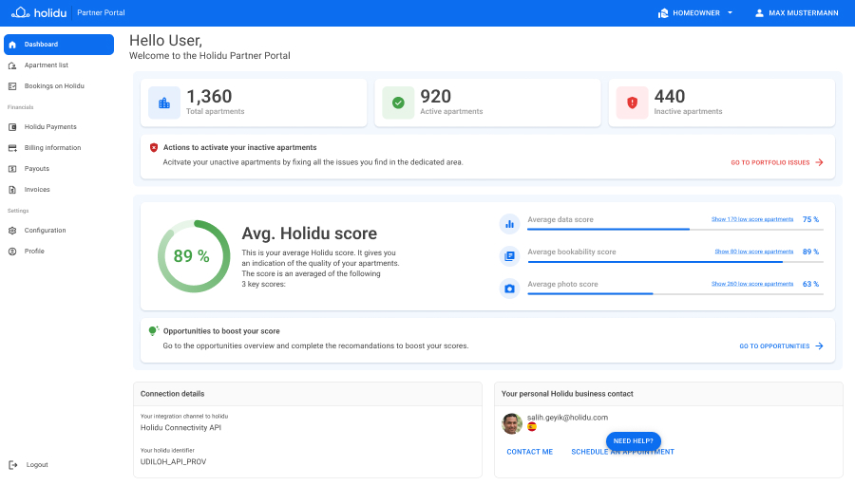Click the Total apartments building icon

164,103
